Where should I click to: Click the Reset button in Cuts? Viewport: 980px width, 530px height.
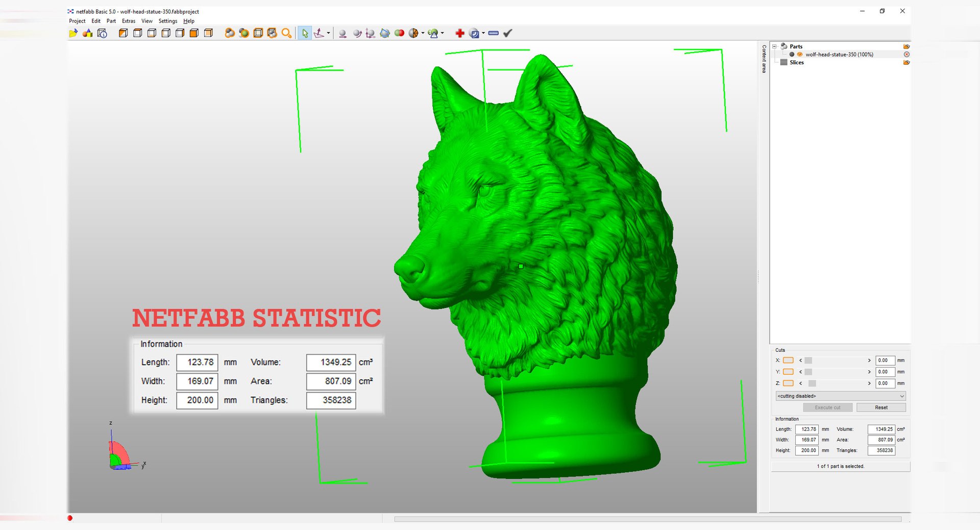881,407
